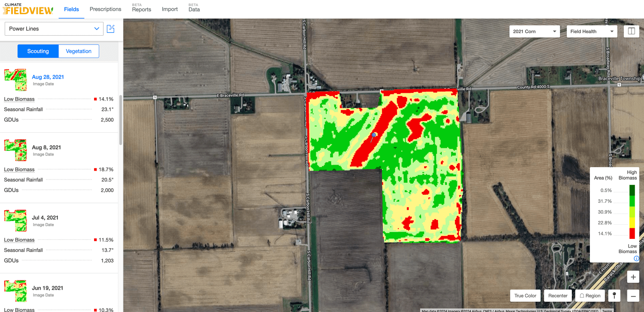Viewport: 644px width, 312px height.
Task: Click the Jun 19 field thumbnail
Action: pyautogui.click(x=15, y=291)
